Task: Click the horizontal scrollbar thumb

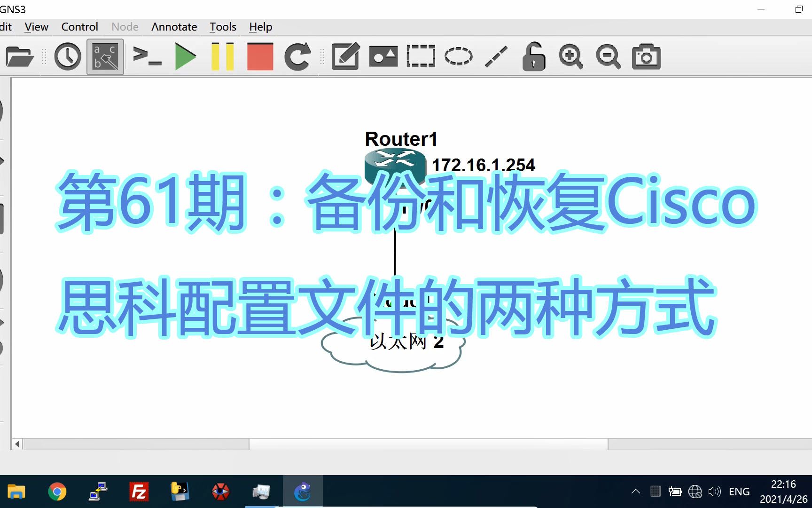Action: click(x=428, y=444)
